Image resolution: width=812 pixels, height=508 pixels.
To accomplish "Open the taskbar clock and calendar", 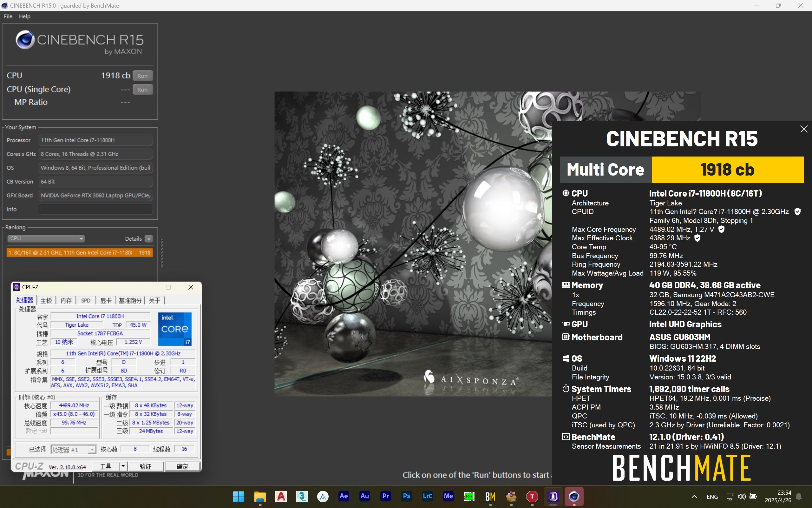I will [778, 497].
